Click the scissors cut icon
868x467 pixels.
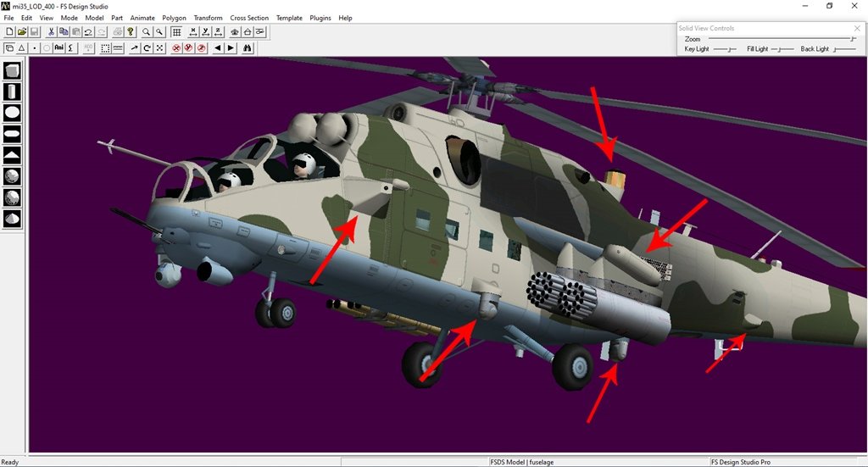click(x=52, y=31)
